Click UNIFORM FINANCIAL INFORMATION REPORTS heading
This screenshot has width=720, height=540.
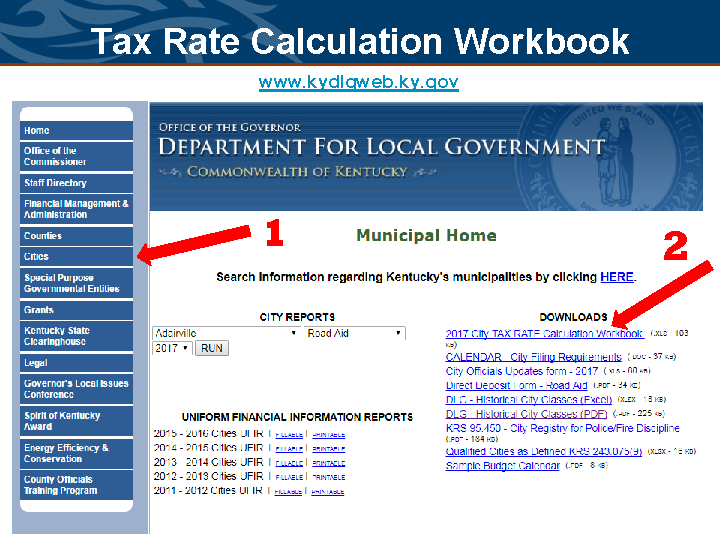[297, 417]
